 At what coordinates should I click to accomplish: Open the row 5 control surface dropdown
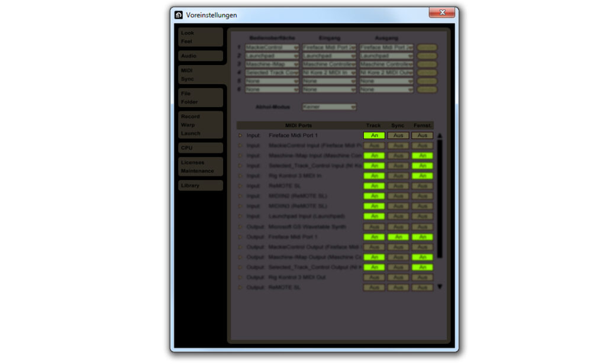pos(272,81)
